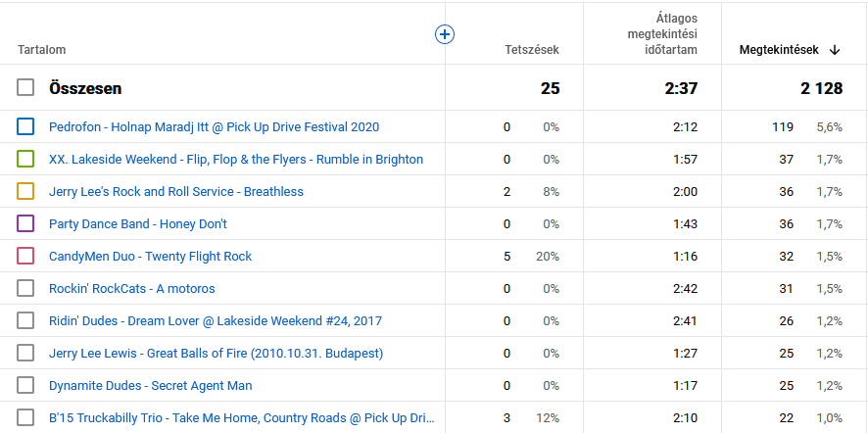Check the B'15 Truckabilly Trio row checkbox
The width and height of the screenshot is (868, 433).
coord(25,417)
